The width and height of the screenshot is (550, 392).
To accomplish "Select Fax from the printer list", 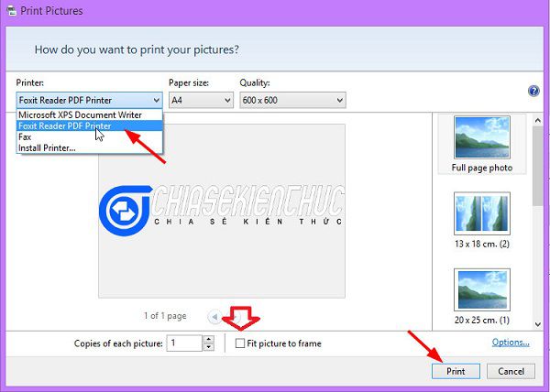I will [90, 136].
